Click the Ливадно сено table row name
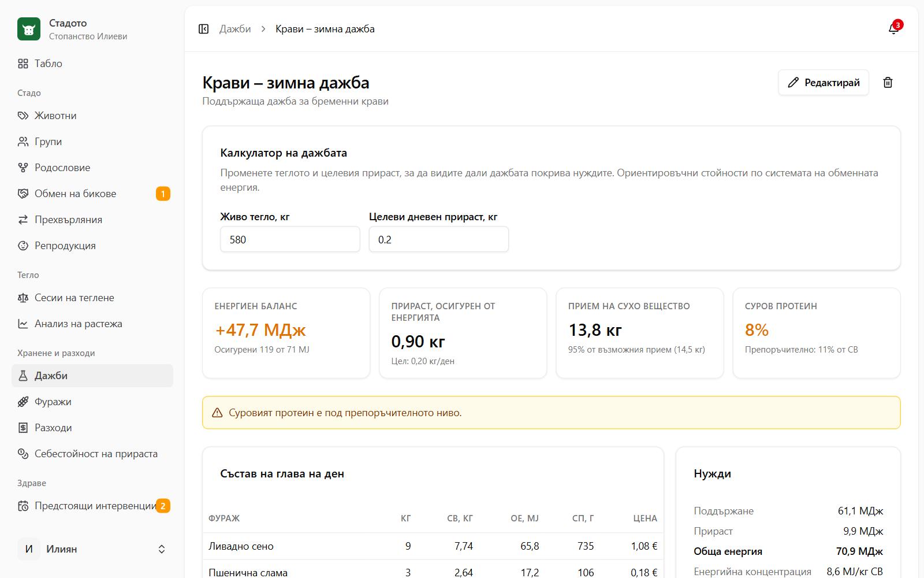Image resolution: width=924 pixels, height=578 pixels. tap(241, 546)
